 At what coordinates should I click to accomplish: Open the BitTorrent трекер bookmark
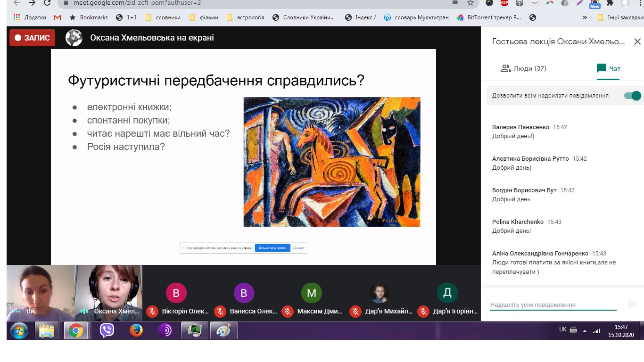pyautogui.click(x=489, y=17)
